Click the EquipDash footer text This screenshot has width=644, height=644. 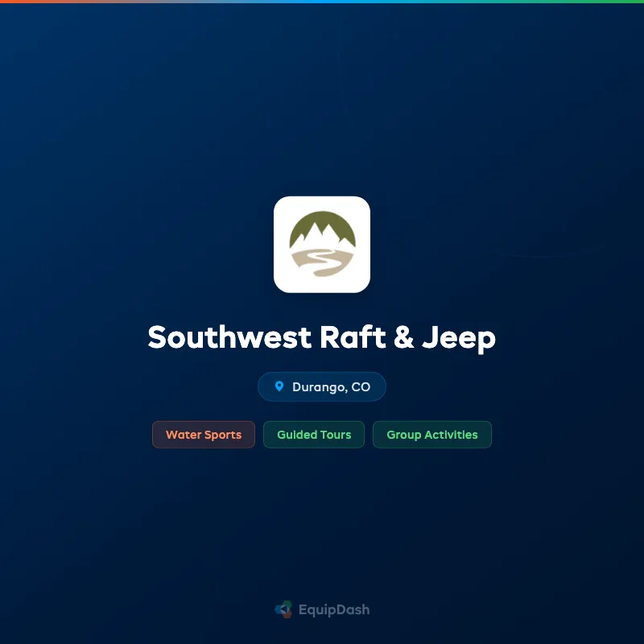(333, 609)
